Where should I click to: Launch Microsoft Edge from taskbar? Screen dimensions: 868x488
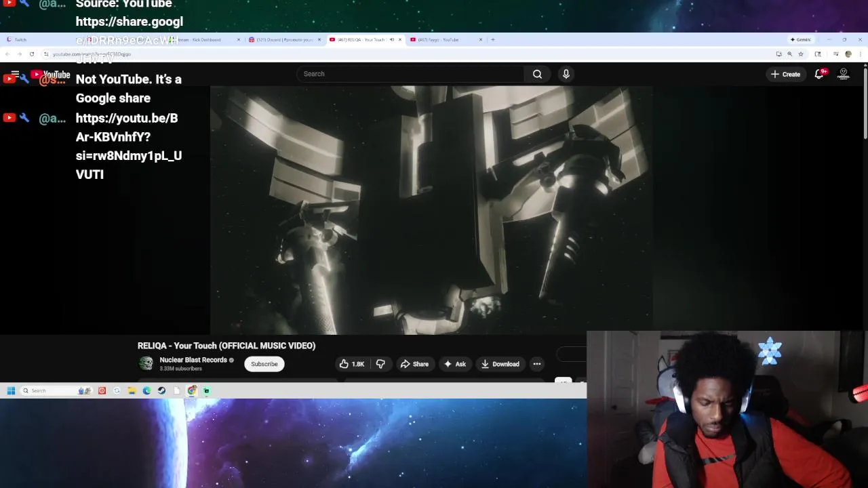146,390
